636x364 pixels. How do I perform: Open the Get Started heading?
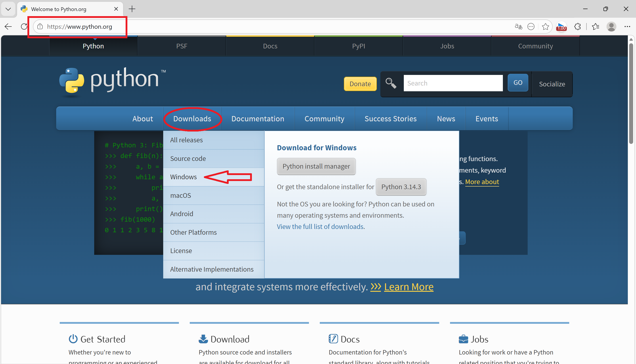click(x=103, y=339)
